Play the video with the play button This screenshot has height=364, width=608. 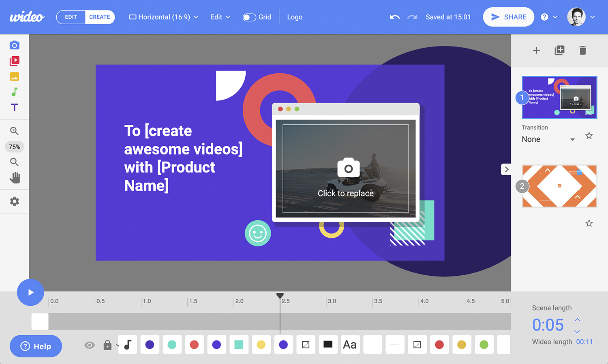[x=30, y=292]
